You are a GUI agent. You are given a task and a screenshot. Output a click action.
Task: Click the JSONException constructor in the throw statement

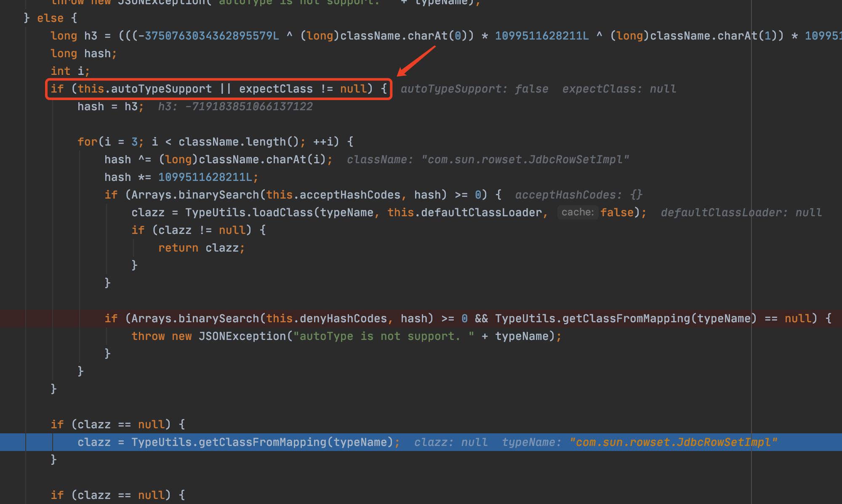click(242, 336)
